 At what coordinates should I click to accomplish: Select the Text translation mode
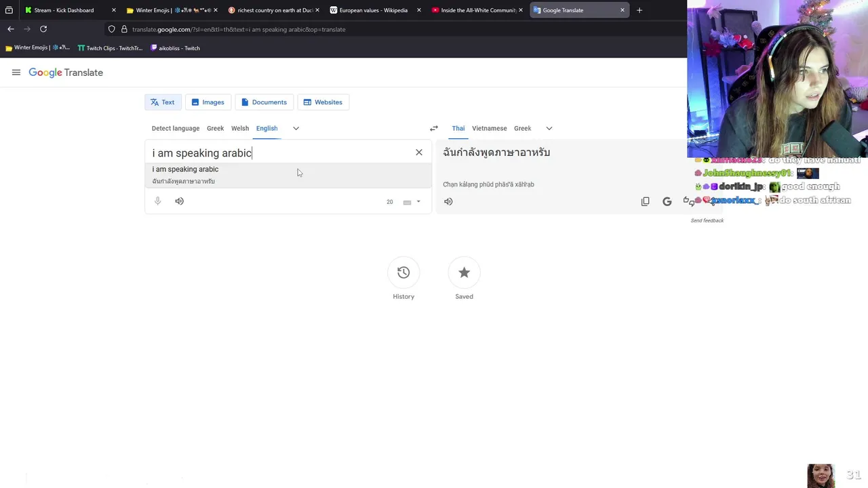click(x=163, y=102)
